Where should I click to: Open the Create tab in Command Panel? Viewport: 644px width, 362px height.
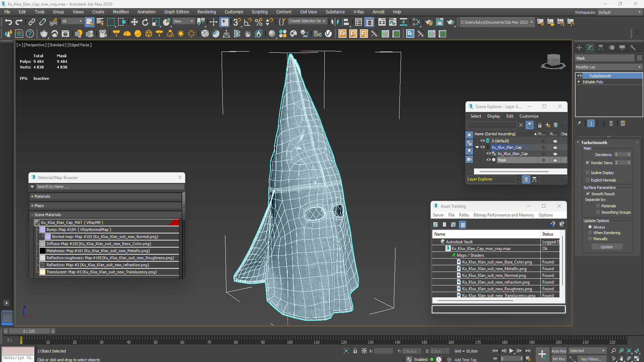(x=579, y=48)
